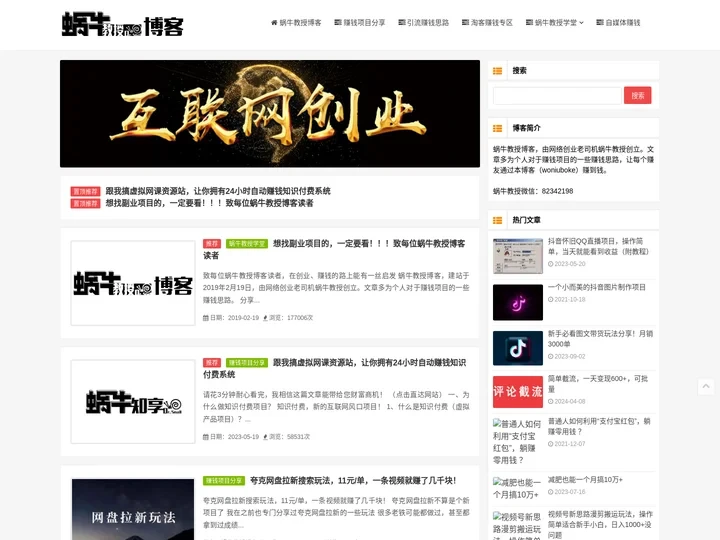Click view-count icon beside 58531次
This screenshot has width=720, height=540.
pyautogui.click(x=265, y=437)
